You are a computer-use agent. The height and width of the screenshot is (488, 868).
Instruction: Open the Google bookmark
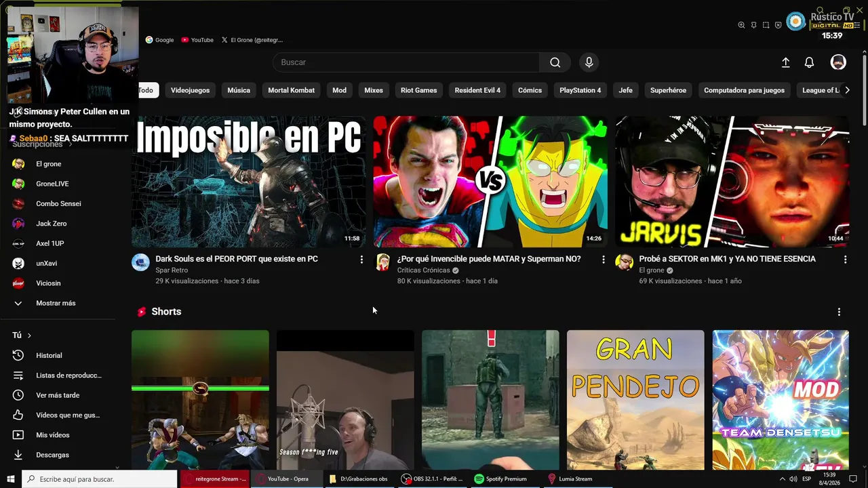pos(159,40)
